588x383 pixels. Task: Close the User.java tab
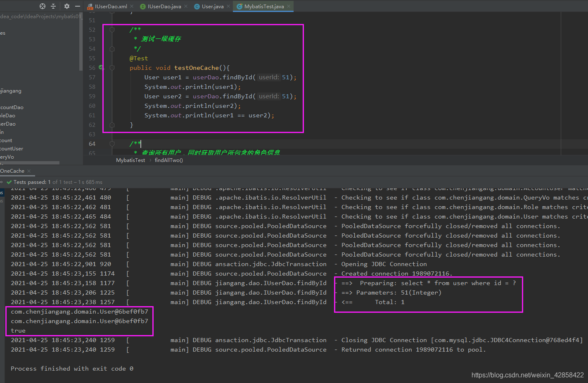click(228, 7)
